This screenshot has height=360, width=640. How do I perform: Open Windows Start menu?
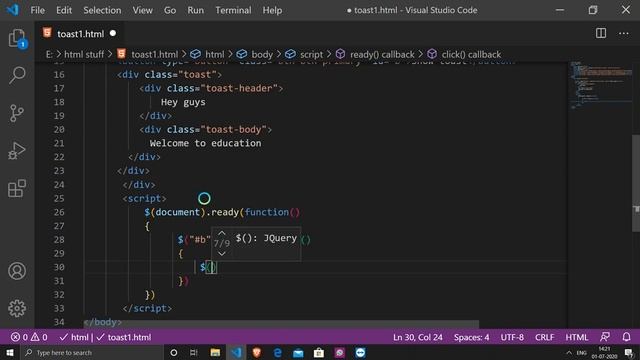pos(10,353)
